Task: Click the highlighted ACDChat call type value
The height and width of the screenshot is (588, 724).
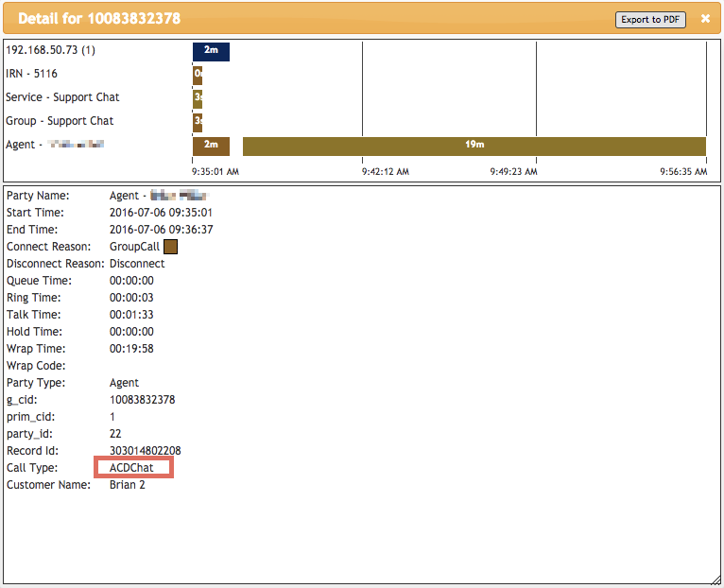Action: pyautogui.click(x=132, y=468)
